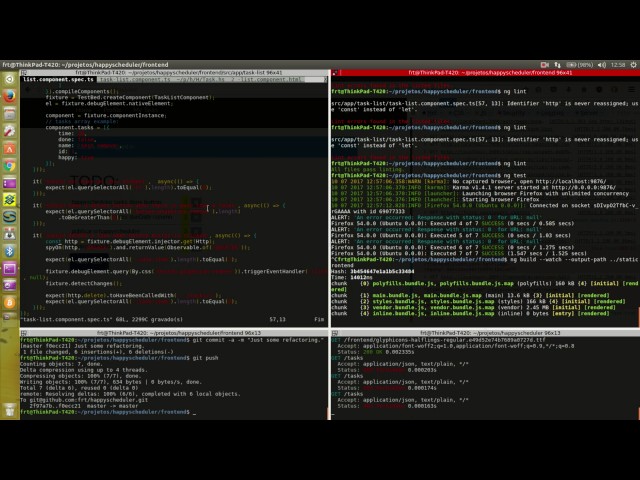Select the task-list.component.ts vim tab
The height and width of the screenshot is (480, 640).
click(135, 79)
